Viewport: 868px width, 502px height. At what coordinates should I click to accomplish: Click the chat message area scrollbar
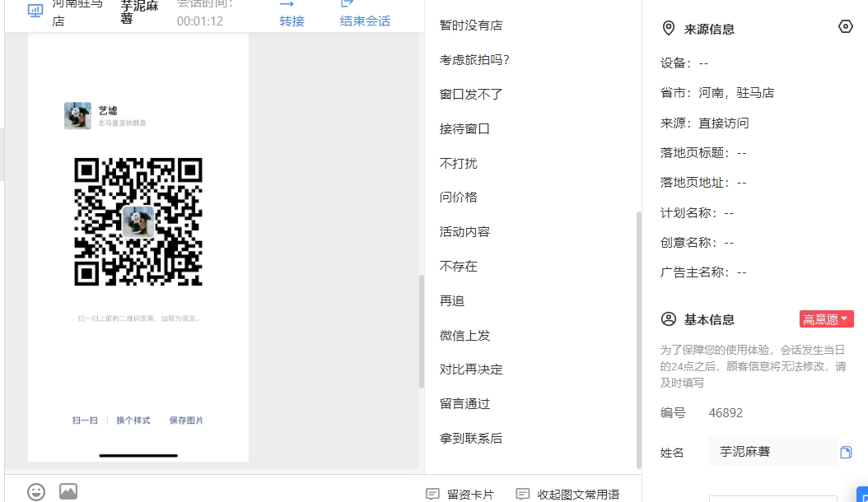pyautogui.click(x=422, y=332)
